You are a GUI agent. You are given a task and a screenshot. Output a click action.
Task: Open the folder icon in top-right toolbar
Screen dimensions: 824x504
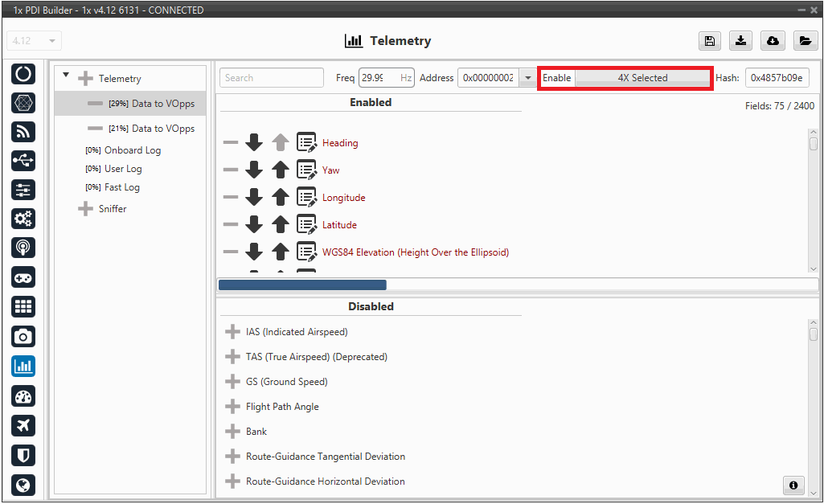tap(804, 41)
